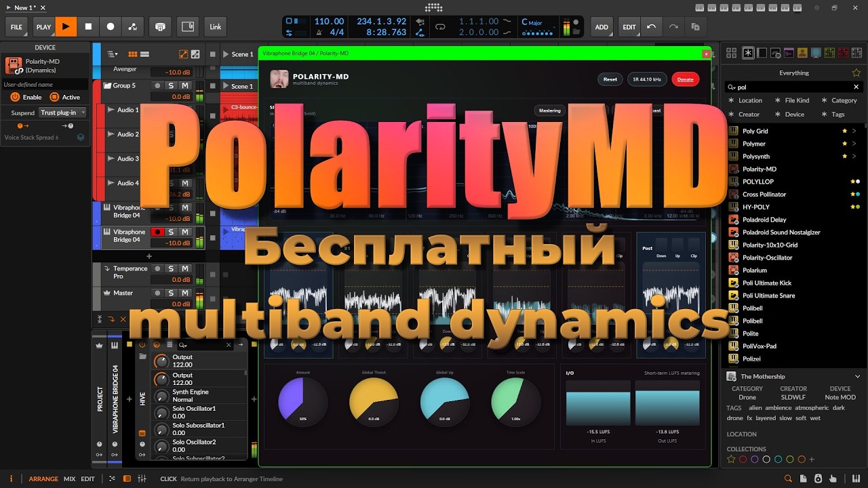This screenshot has width=868, height=488.
Task: Open the FILE menu
Action: (16, 27)
